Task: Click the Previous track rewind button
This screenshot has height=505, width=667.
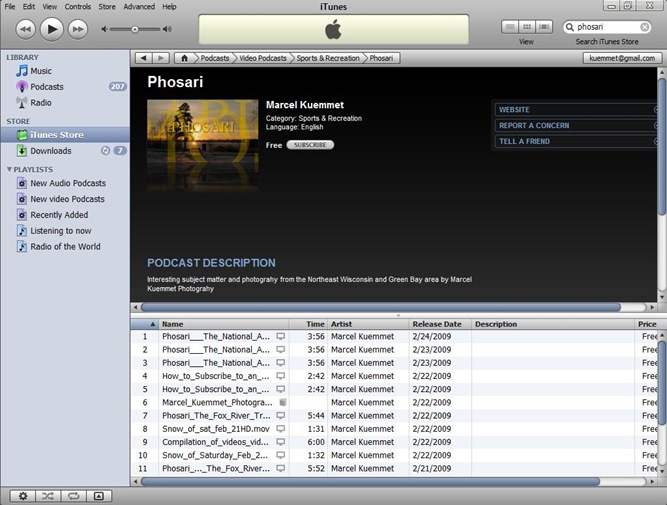Action: click(26, 29)
